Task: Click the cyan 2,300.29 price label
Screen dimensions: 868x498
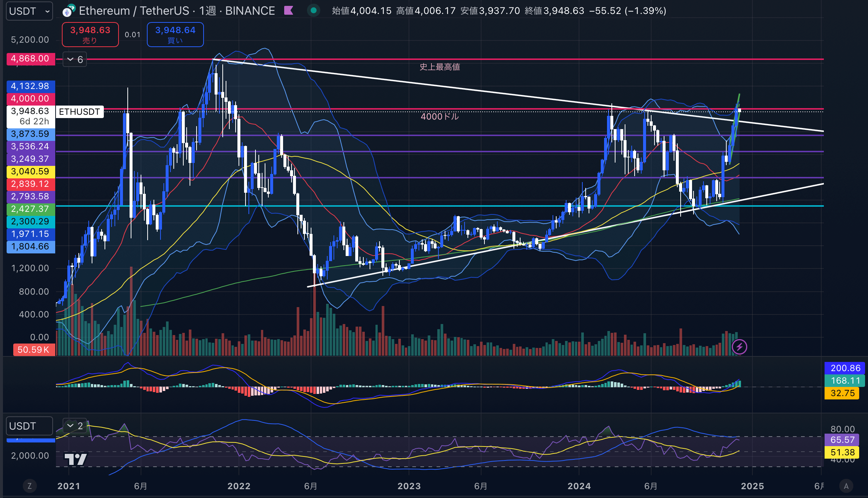Action: tap(31, 221)
